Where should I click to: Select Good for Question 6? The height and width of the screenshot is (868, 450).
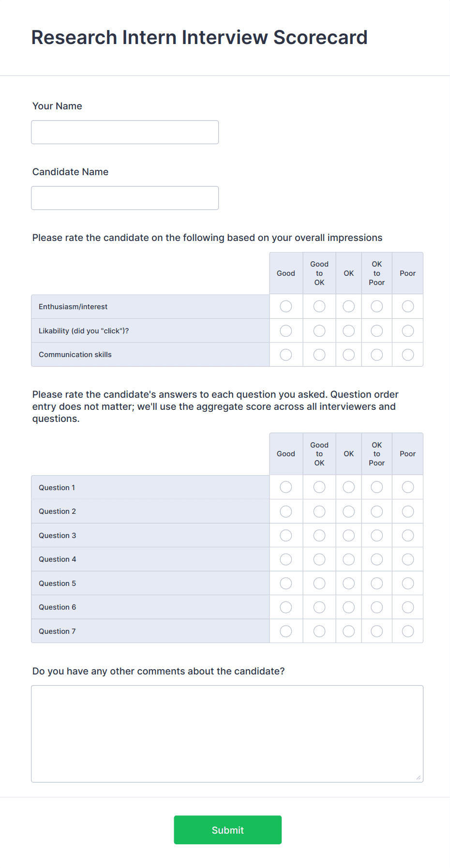pos(285,607)
